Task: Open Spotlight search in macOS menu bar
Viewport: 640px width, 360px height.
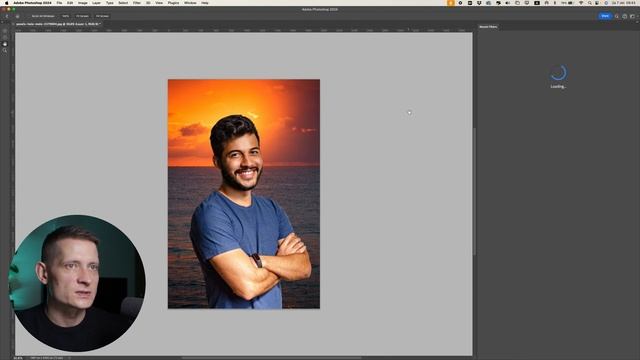Action: point(590,3)
